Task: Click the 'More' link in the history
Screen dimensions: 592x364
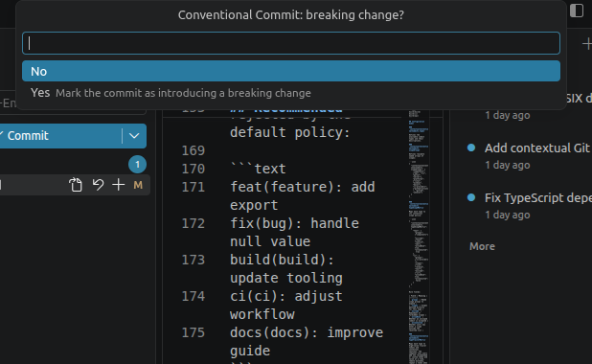Action: (x=482, y=246)
